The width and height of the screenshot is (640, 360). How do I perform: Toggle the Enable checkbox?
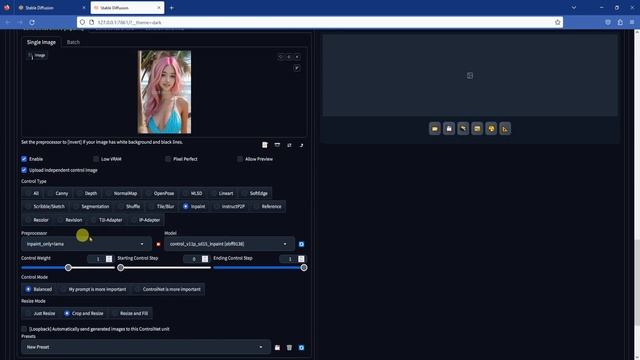point(24,159)
